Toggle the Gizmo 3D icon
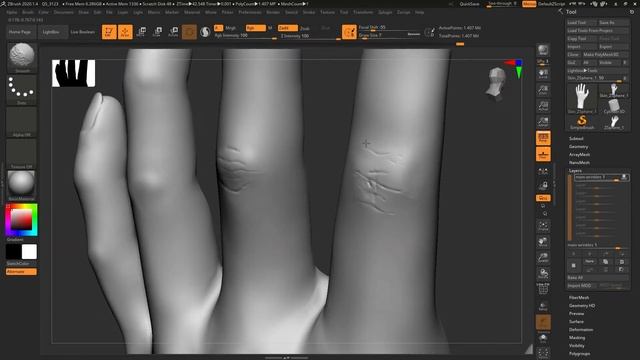 pyautogui.click(x=189, y=32)
